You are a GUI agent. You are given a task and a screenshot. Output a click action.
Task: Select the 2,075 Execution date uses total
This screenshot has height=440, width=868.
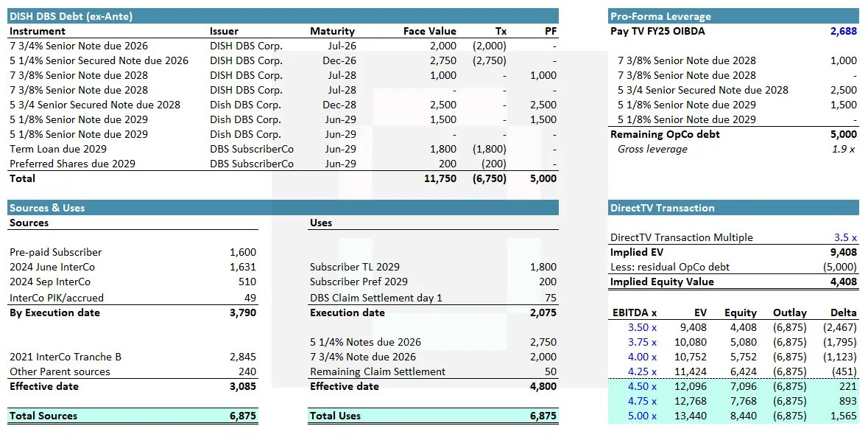pyautogui.click(x=543, y=312)
